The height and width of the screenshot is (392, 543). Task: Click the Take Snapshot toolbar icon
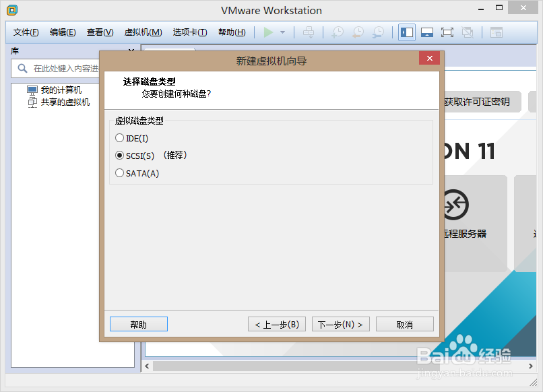[x=338, y=32]
